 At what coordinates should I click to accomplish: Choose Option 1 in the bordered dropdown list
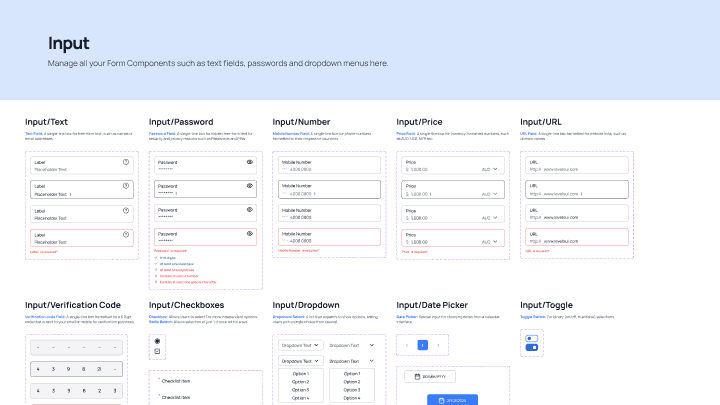[x=301, y=374]
